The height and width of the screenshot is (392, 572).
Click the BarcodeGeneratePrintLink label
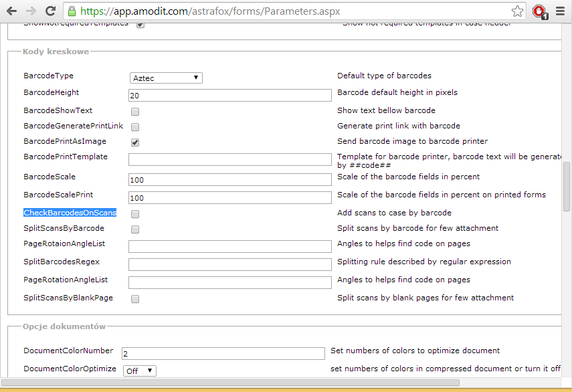click(74, 126)
